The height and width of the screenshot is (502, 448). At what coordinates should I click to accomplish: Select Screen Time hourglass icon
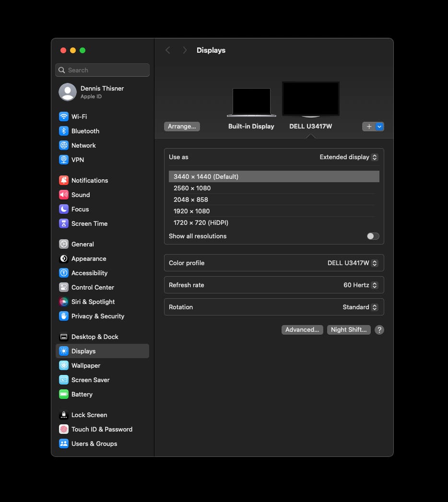[x=64, y=223]
